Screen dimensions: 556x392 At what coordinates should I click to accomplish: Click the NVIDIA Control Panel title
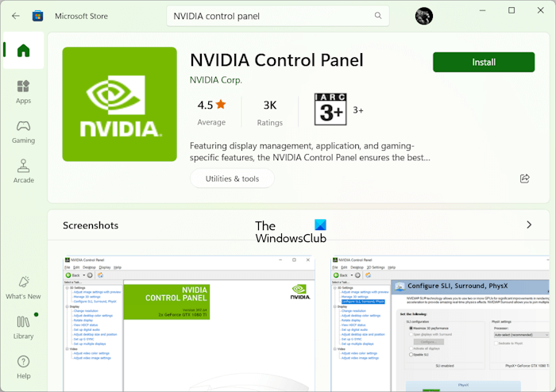click(276, 60)
